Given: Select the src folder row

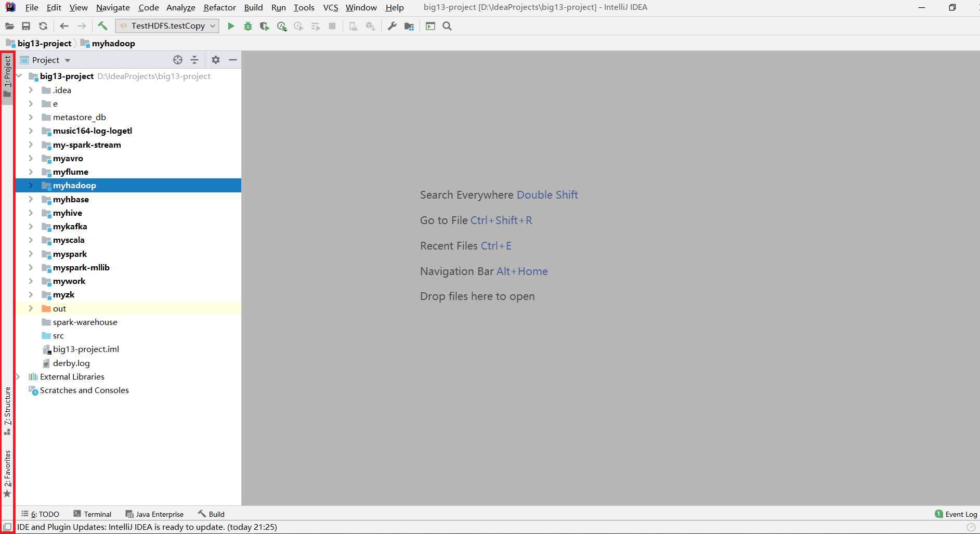Looking at the screenshot, I should (128, 335).
